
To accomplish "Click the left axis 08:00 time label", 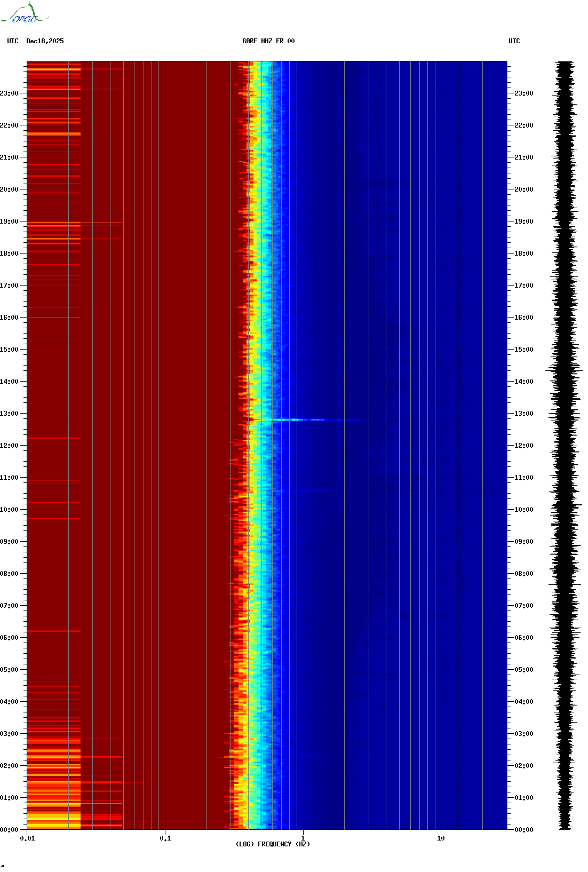I will [9, 574].
